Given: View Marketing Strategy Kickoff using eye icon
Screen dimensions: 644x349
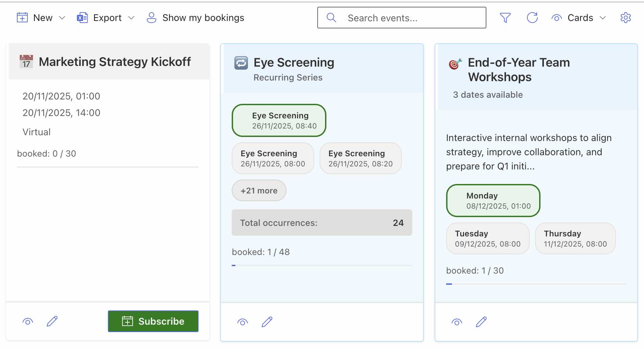Looking at the screenshot, I should pyautogui.click(x=28, y=321).
